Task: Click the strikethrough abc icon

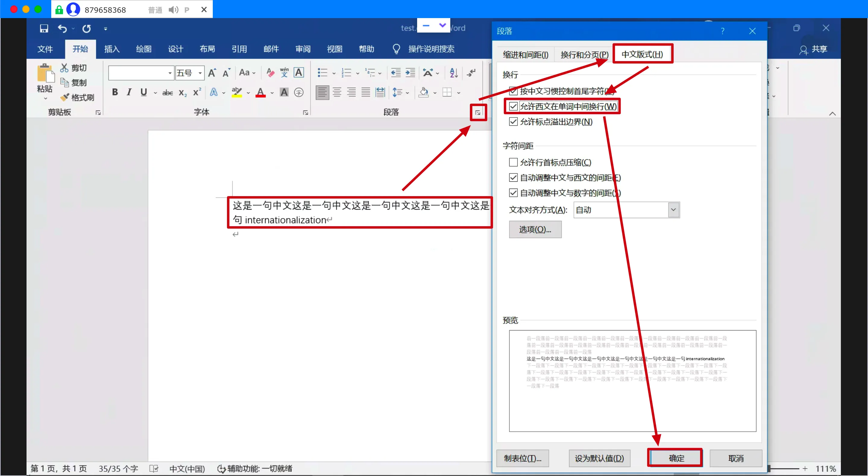Action: 168,93
